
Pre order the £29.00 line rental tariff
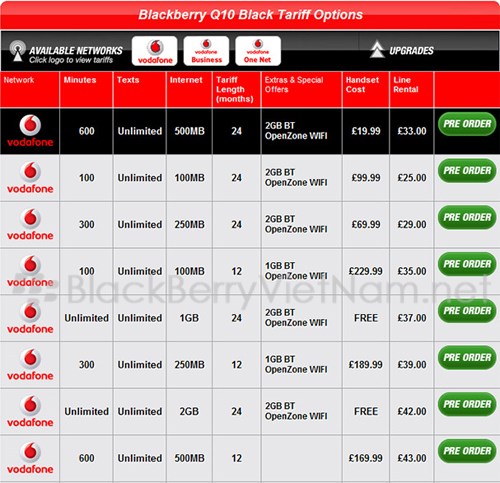tap(467, 217)
